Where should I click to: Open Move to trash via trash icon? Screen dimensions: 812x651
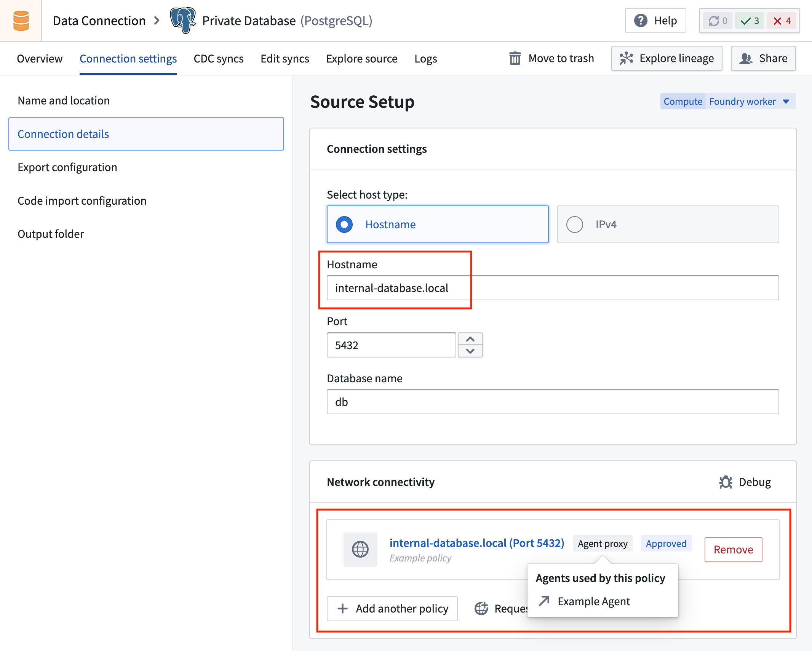click(x=515, y=58)
